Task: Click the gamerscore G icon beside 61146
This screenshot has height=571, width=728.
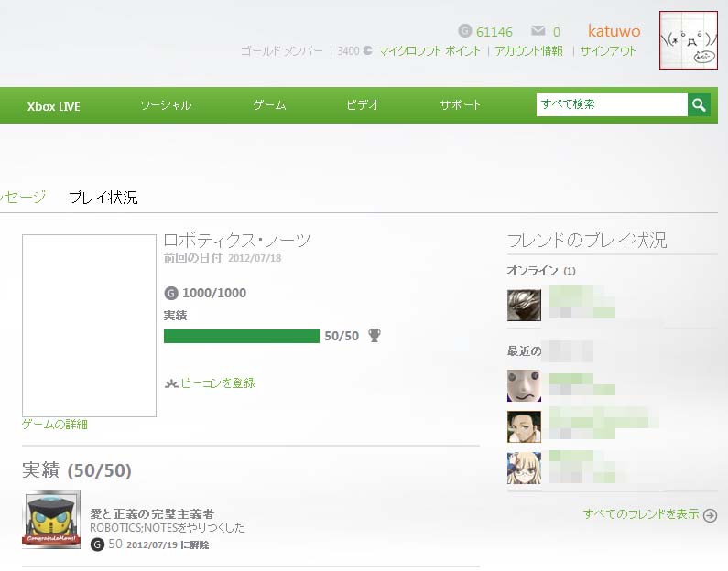Action: [x=465, y=30]
